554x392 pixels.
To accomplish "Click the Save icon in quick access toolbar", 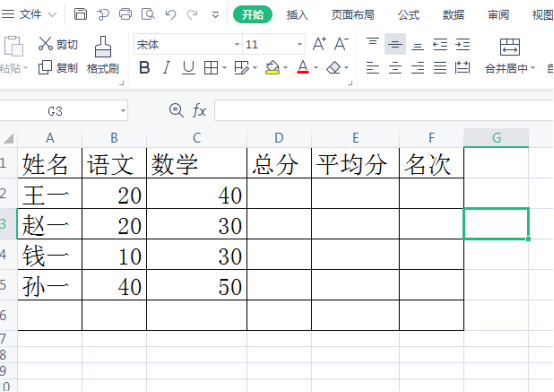I will 80,14.
